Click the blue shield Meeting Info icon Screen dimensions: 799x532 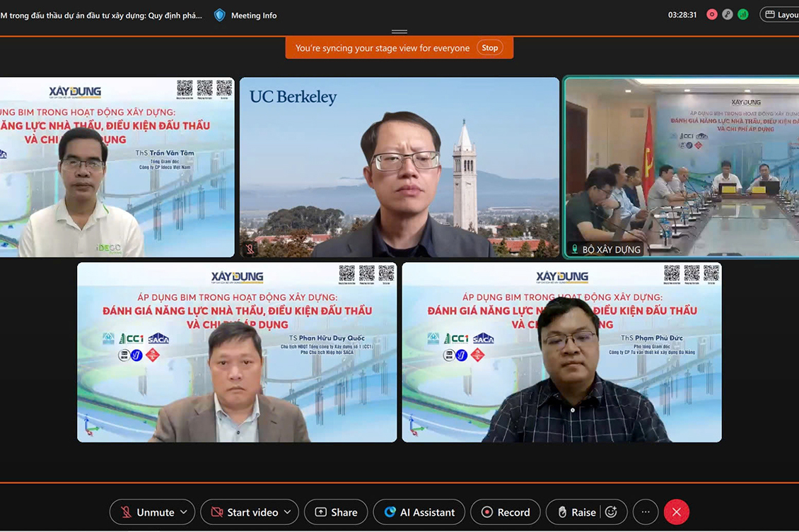point(220,16)
